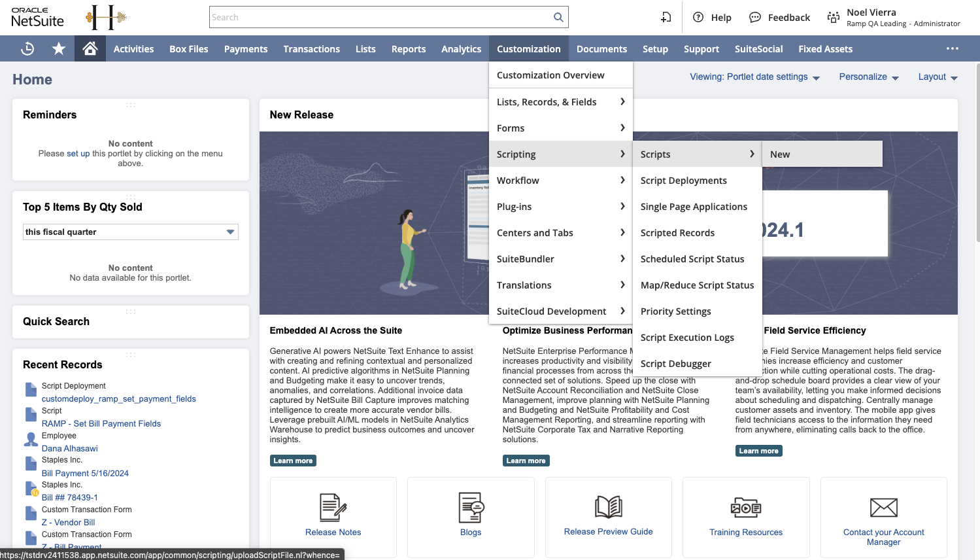Click the Z - Vendor Bill form icon
This screenshot has height=560, width=980.
coord(31,514)
